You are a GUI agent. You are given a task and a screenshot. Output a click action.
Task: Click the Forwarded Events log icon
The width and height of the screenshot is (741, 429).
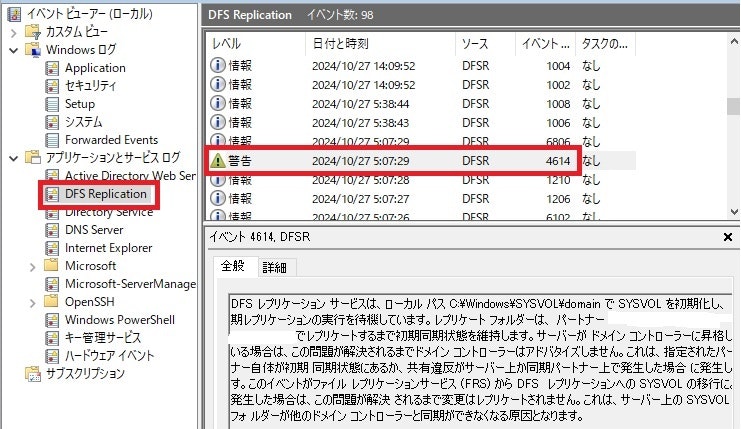tap(52, 140)
